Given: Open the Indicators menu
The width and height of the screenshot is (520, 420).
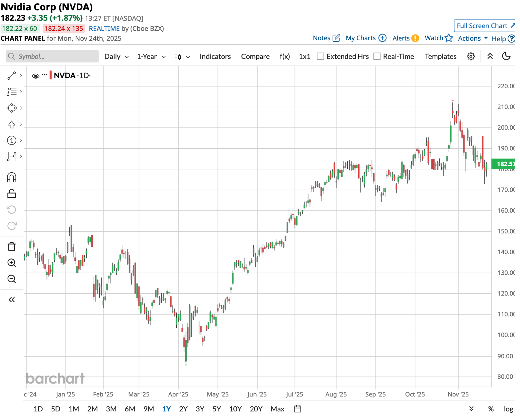Looking at the screenshot, I should click(x=215, y=56).
